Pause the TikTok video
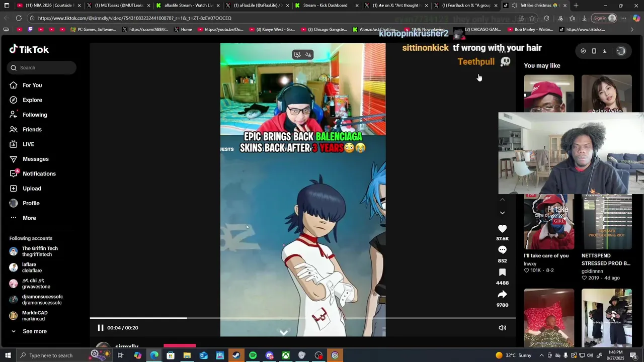 coord(100,328)
